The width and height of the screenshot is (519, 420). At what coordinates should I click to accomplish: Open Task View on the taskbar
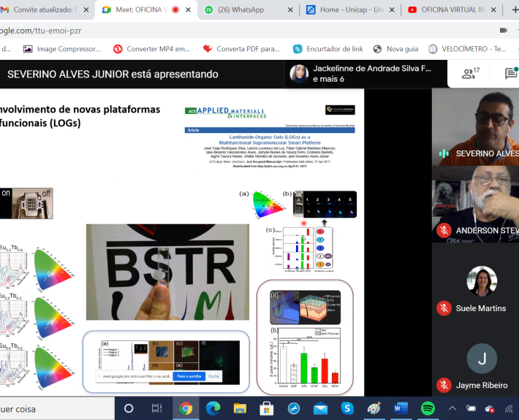click(156, 409)
